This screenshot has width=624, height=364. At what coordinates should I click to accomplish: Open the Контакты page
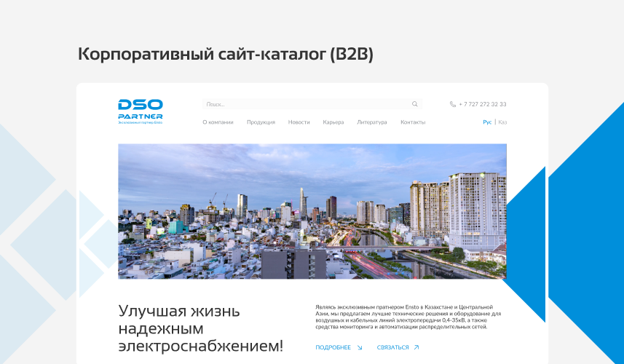click(x=413, y=122)
